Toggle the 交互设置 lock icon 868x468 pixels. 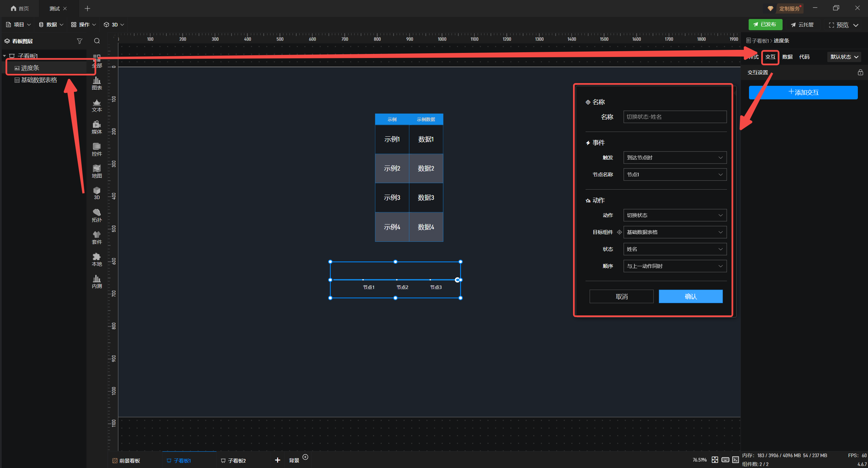pyautogui.click(x=860, y=72)
